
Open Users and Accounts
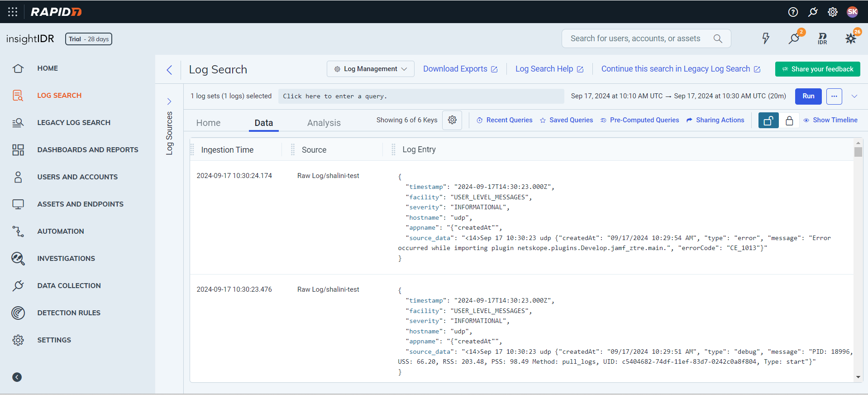[77, 177]
